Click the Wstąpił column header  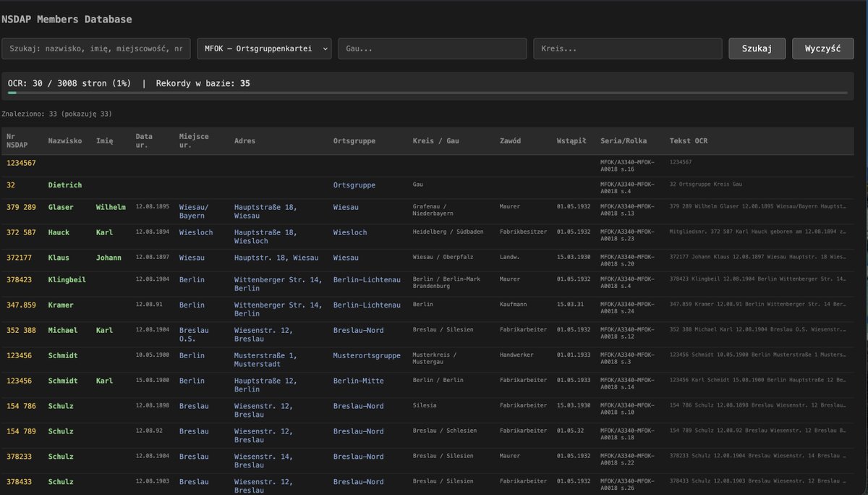tap(571, 141)
